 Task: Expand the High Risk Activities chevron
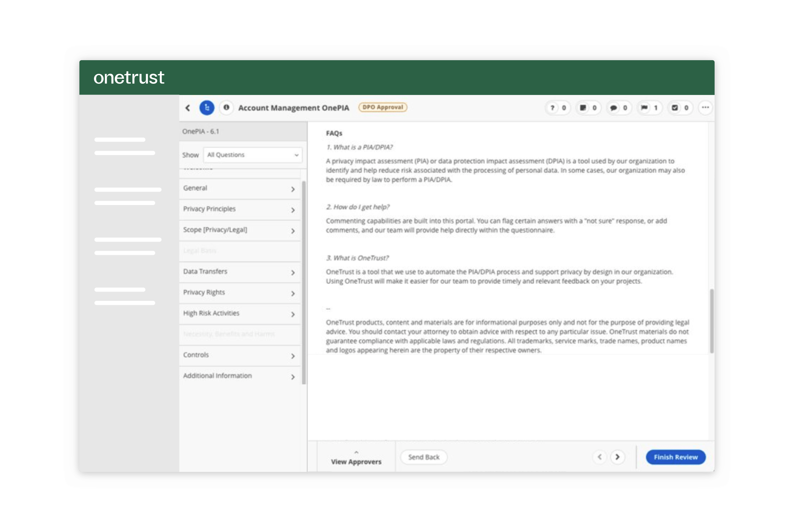coord(293,315)
